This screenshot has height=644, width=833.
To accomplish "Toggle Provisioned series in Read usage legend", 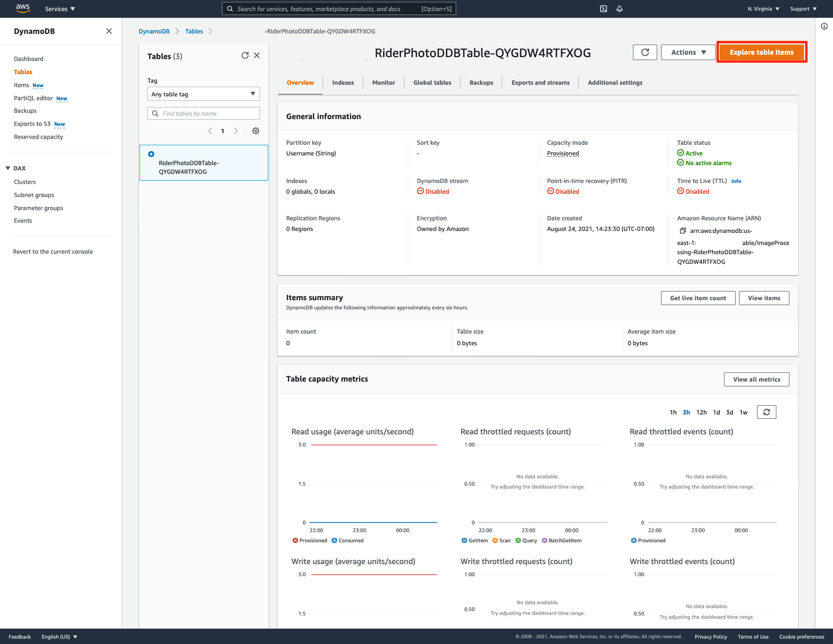I will click(x=310, y=540).
